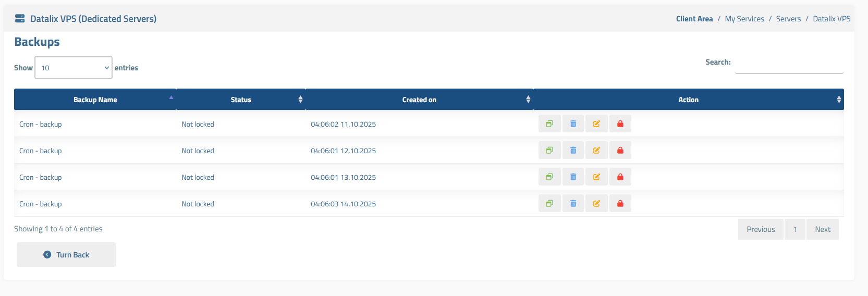Focus the Search input field
This screenshot has height=296, width=868.
coord(788,65)
